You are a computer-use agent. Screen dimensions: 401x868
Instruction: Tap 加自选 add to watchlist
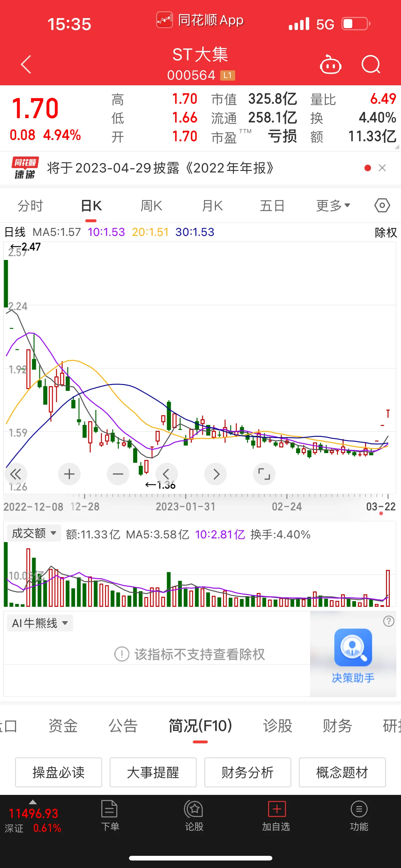[x=276, y=816]
